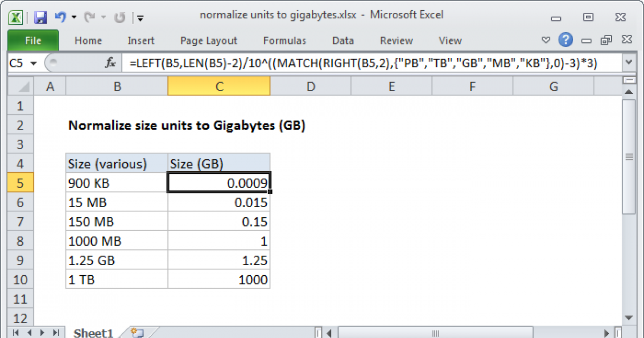The image size is (644, 338).
Task: Open Insert Function using the fx icon
Action: pyautogui.click(x=110, y=63)
